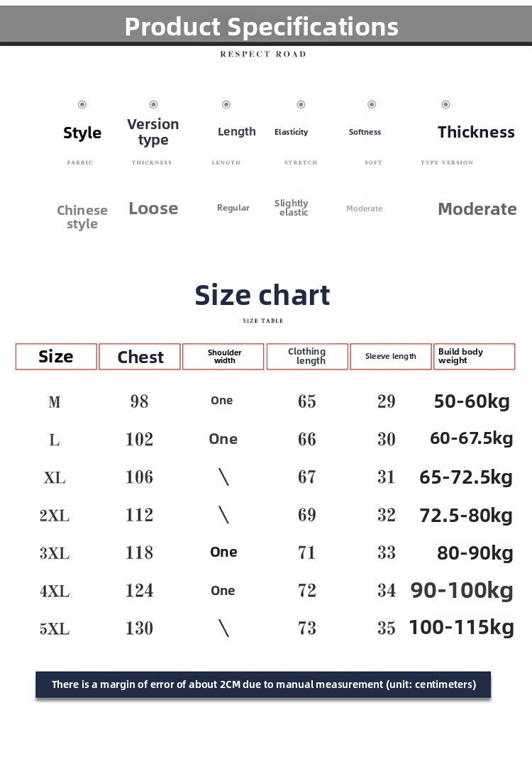Select the Shoulder width header box
This screenshot has height=766, width=532.
(223, 357)
